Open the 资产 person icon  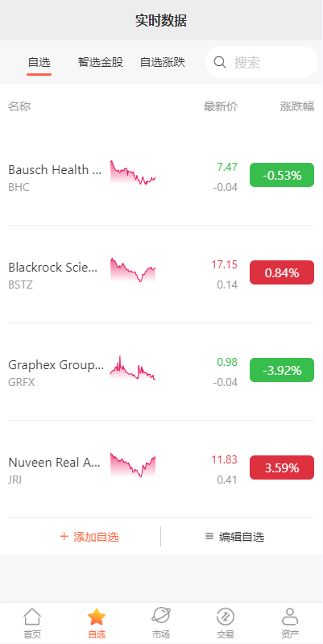click(x=290, y=617)
